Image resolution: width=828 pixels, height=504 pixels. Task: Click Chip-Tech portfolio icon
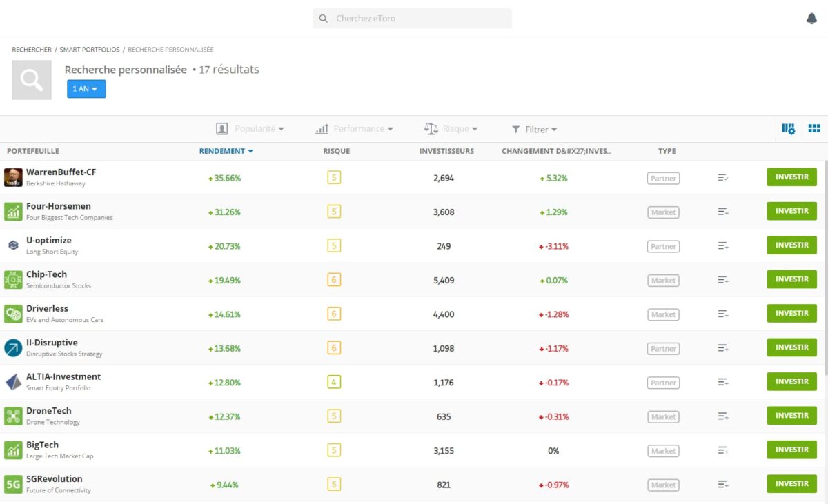13,279
